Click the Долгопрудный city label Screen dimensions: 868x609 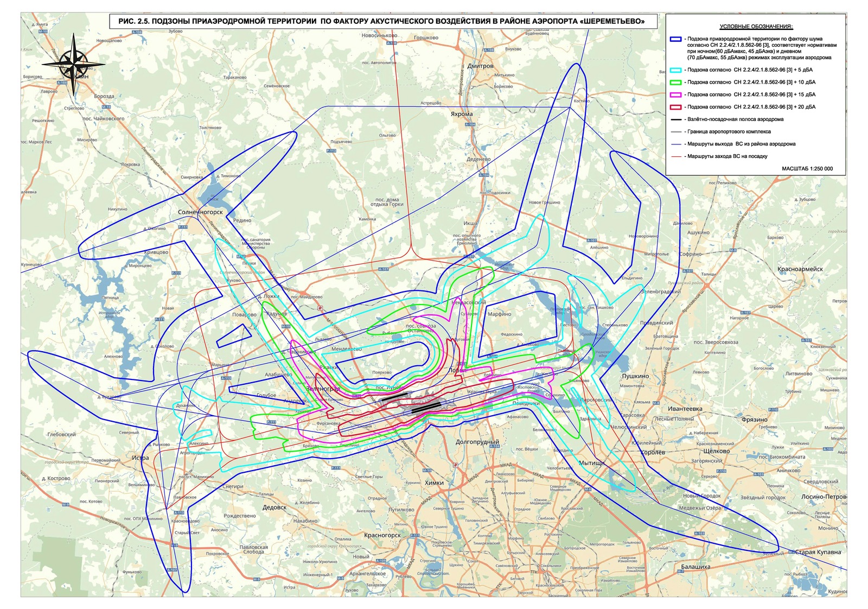[x=477, y=442]
